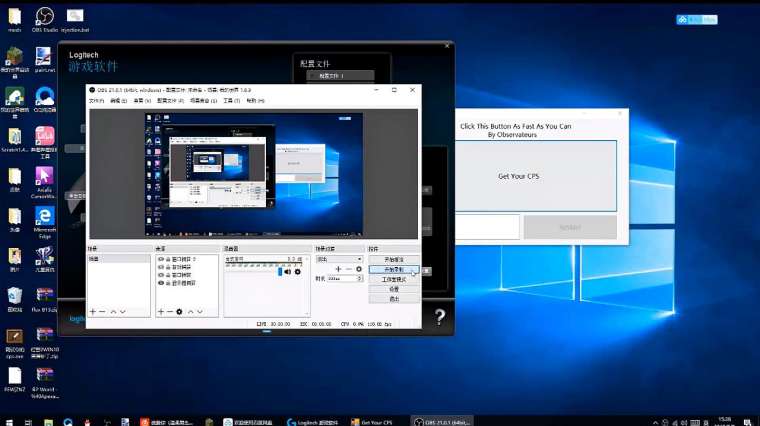760x426 pixels.
Task: Remove selected source with the minus icon
Action: coord(170,312)
